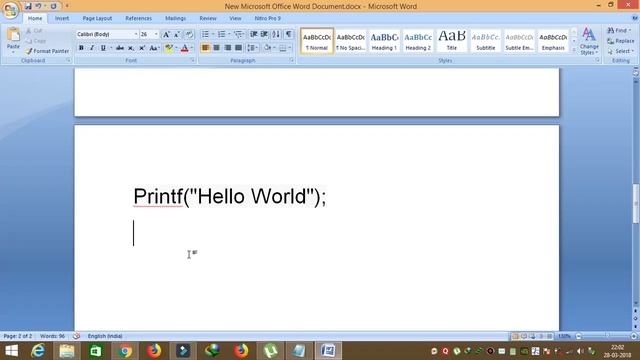Click the Replace button
The height and width of the screenshot is (360, 640).
[620, 41]
